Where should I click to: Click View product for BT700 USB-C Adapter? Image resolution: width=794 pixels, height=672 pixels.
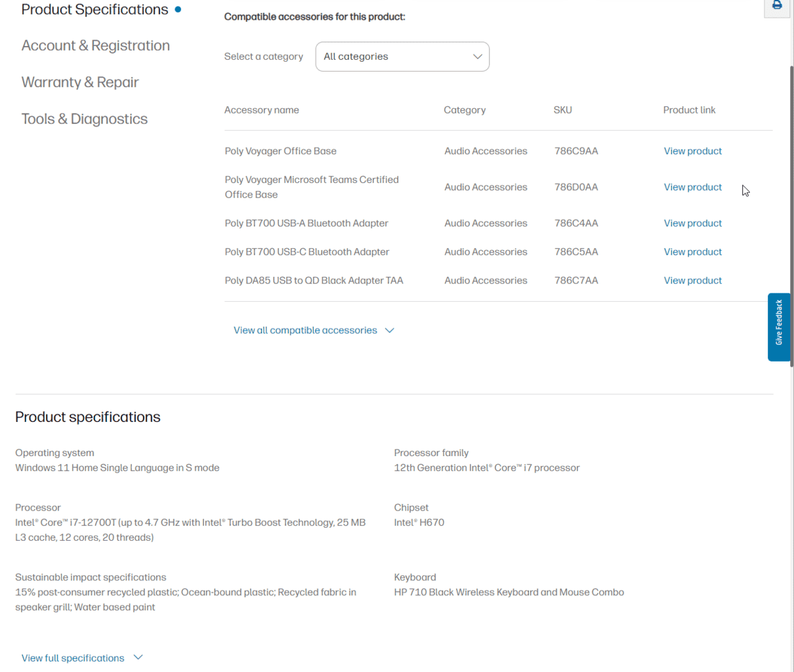(x=692, y=252)
